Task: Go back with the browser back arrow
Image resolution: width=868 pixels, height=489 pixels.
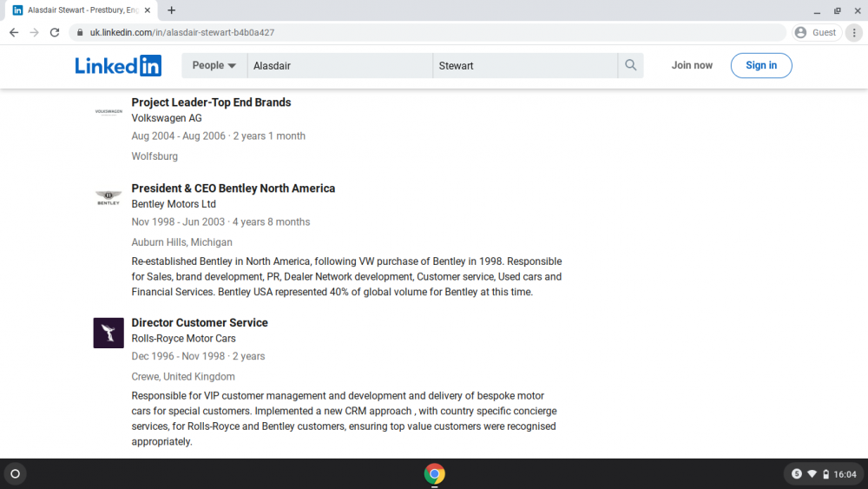Action: tap(14, 33)
